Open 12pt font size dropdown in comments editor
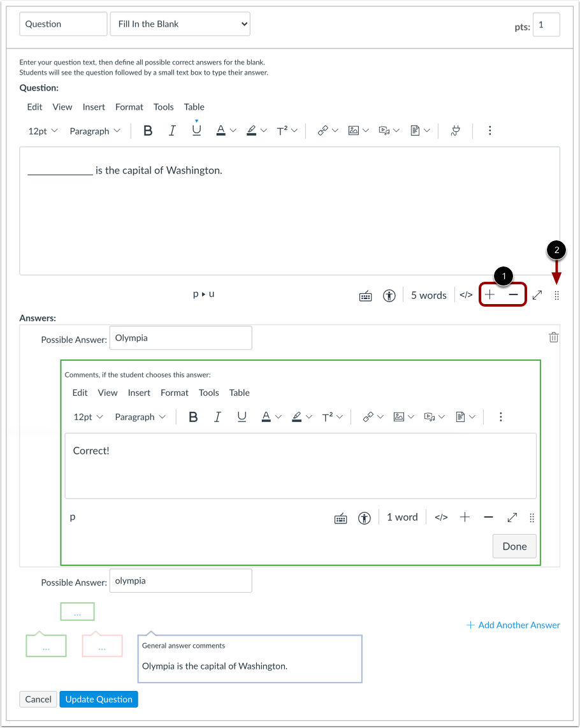 pos(88,417)
